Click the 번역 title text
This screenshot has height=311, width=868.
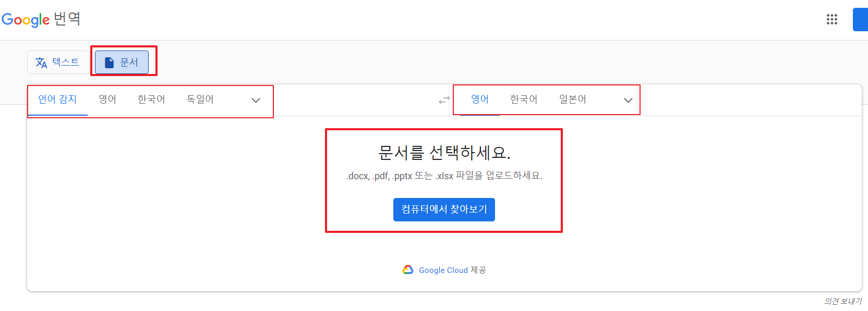67,19
